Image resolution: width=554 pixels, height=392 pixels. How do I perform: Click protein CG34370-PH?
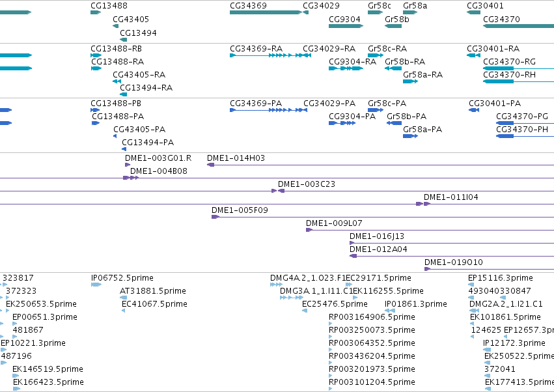522,130
